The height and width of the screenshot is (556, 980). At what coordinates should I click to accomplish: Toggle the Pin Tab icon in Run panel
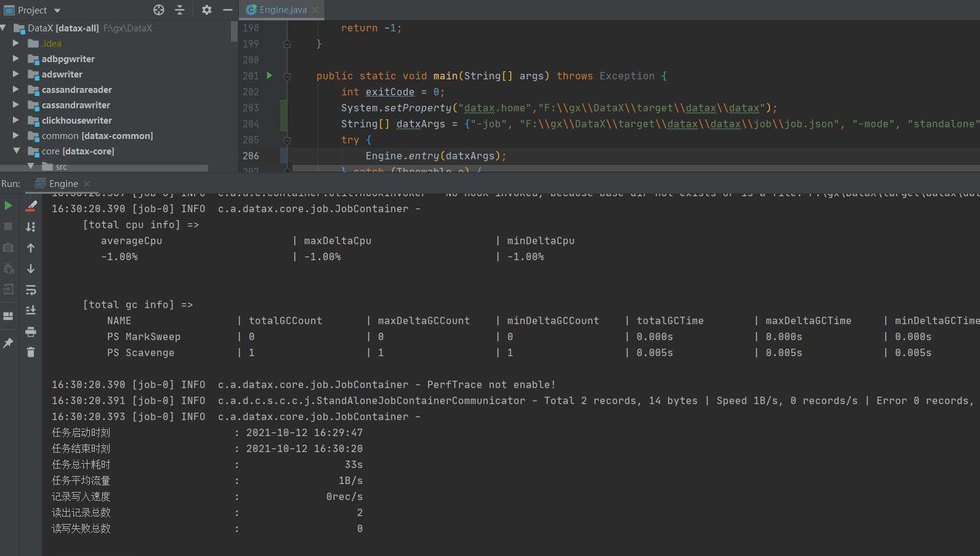[x=9, y=343]
